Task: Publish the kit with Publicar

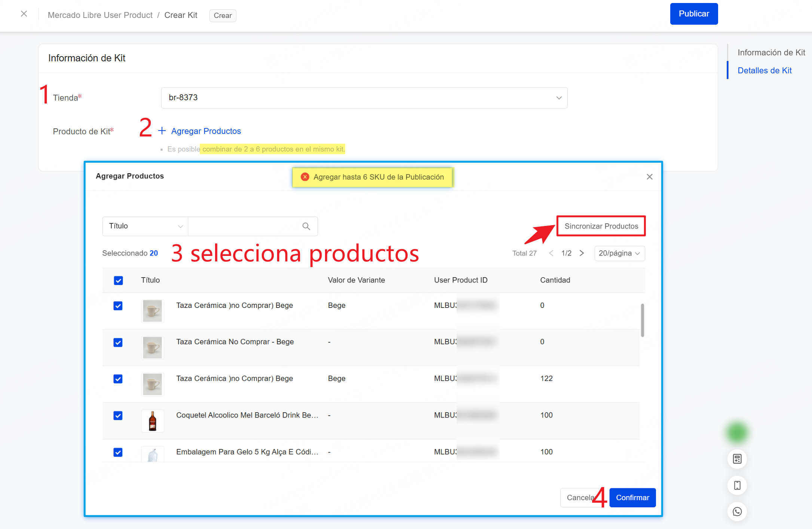Action: coord(694,13)
